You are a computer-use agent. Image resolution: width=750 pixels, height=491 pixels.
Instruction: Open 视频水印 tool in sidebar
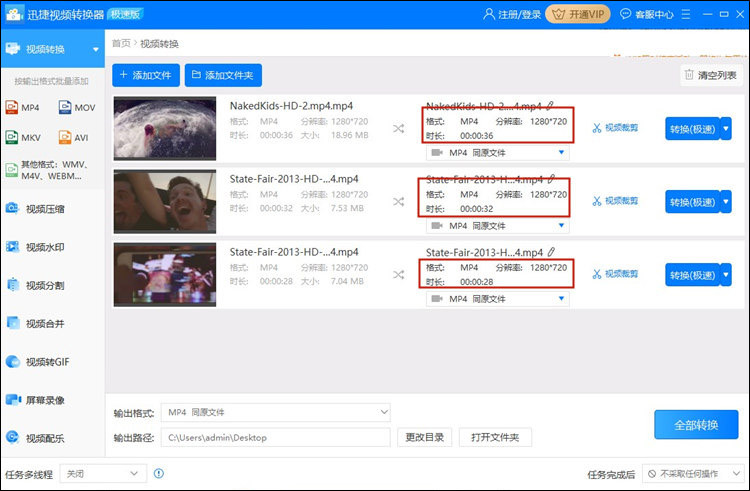coord(36,247)
